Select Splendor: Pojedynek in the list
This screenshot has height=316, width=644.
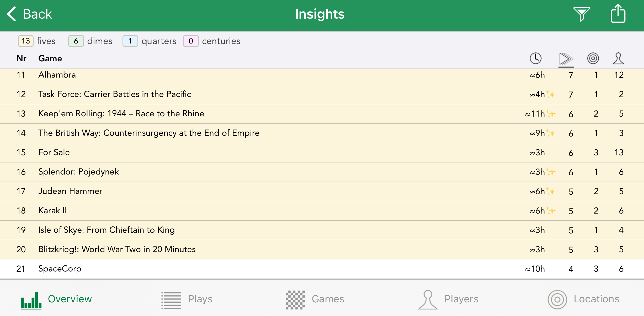coord(78,172)
